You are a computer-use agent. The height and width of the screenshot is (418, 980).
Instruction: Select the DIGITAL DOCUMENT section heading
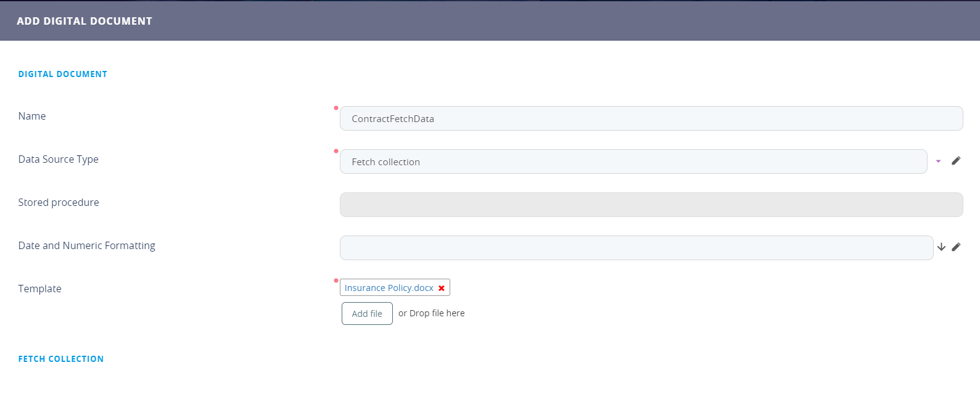[x=63, y=74]
